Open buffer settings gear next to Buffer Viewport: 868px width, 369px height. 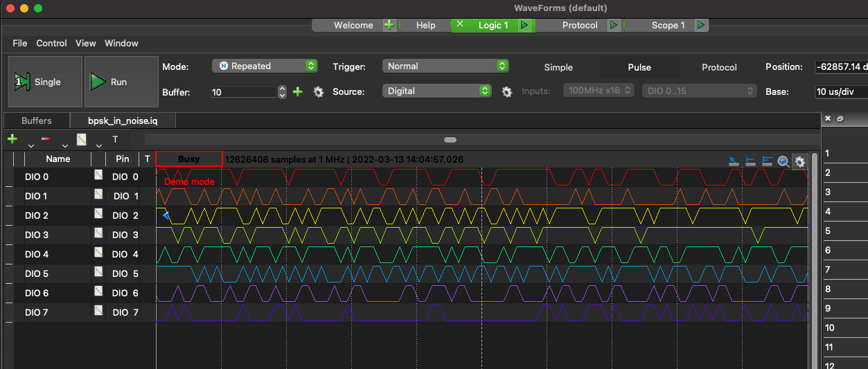point(319,91)
